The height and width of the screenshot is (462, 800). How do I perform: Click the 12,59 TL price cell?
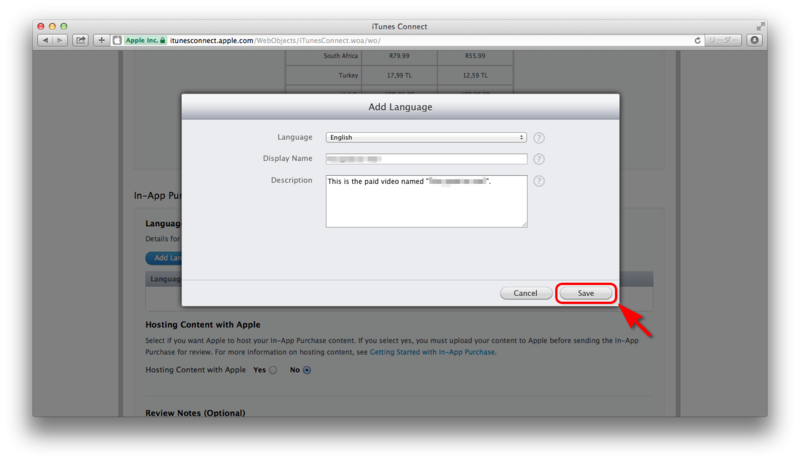[475, 75]
